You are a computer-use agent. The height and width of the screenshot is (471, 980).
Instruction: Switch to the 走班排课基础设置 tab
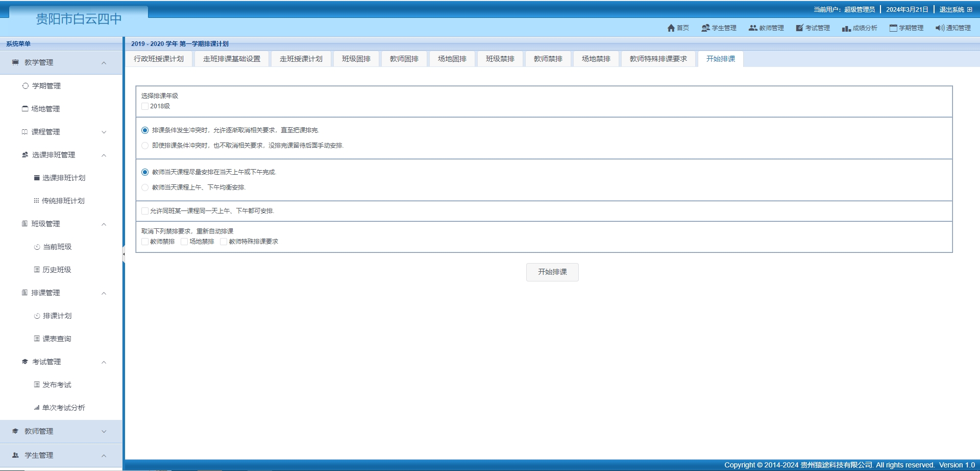(x=232, y=59)
